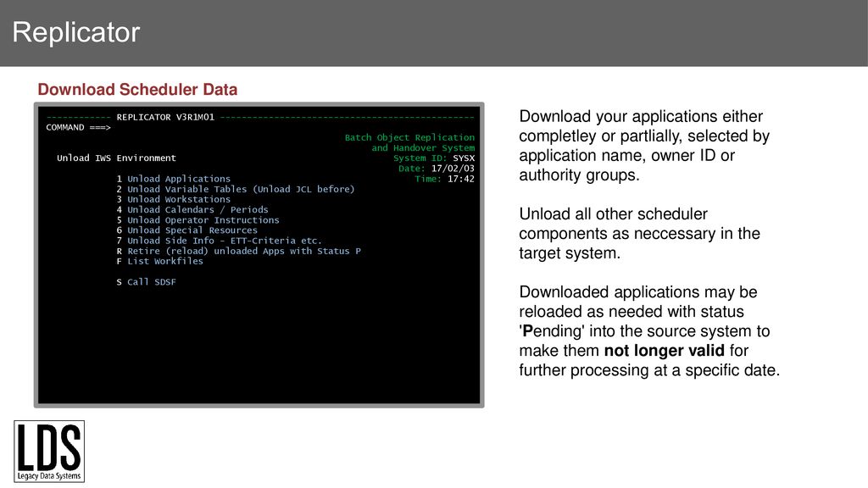The image size is (868, 488).
Task: Select option 1 Unload Applications
Action: [x=173, y=179]
